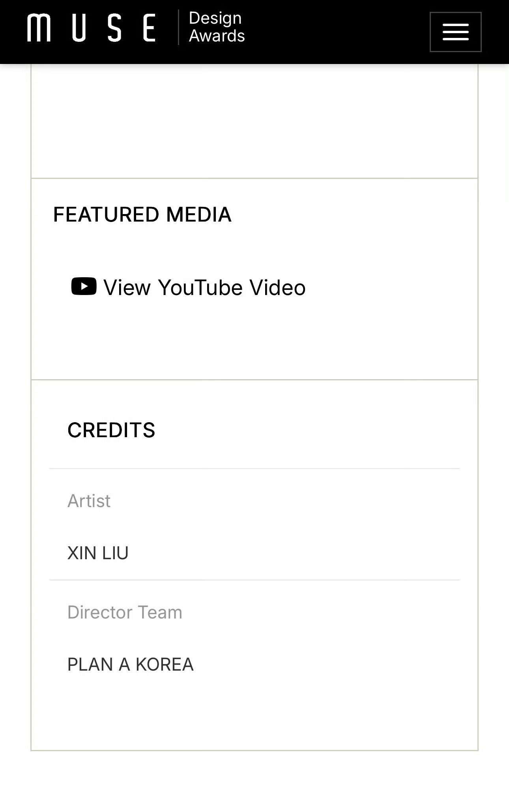Select the PLAN A KOREA credit
This screenshot has width=509, height=812.
coord(130,665)
